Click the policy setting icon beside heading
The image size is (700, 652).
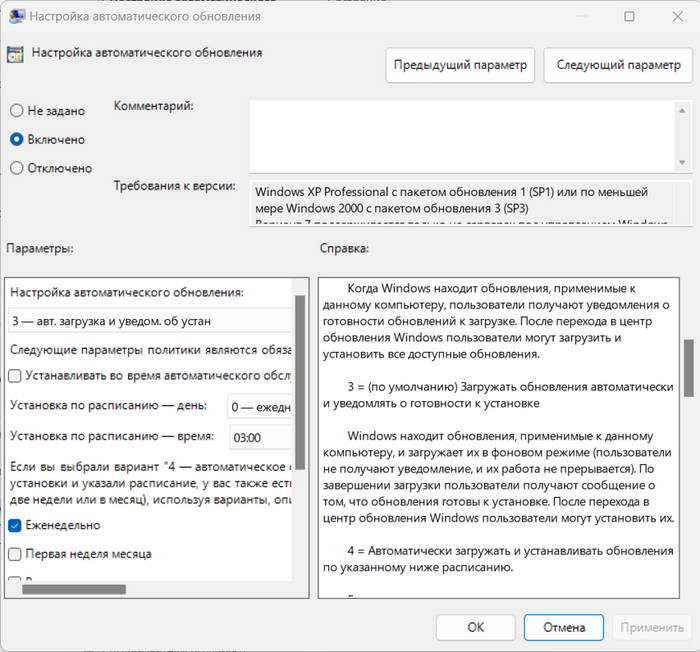pyautogui.click(x=15, y=54)
